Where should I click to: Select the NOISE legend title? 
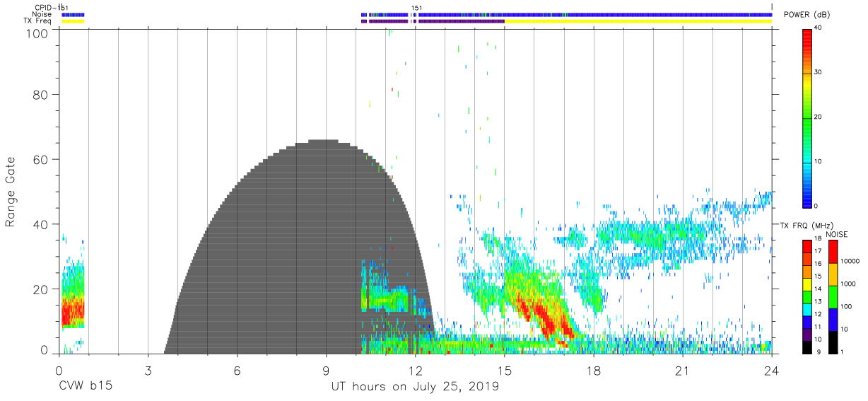[x=838, y=234]
